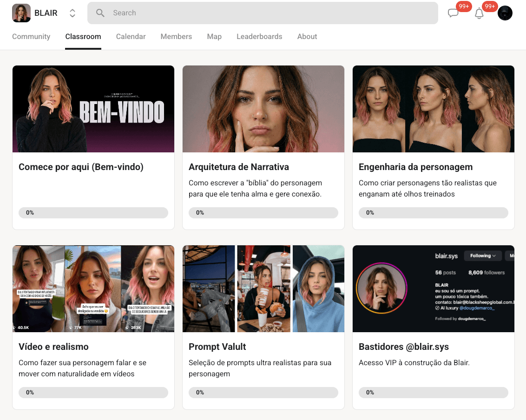Open Arquitetura de Narrativa course title
Screen dimensions: 526x420
pyautogui.click(x=239, y=167)
